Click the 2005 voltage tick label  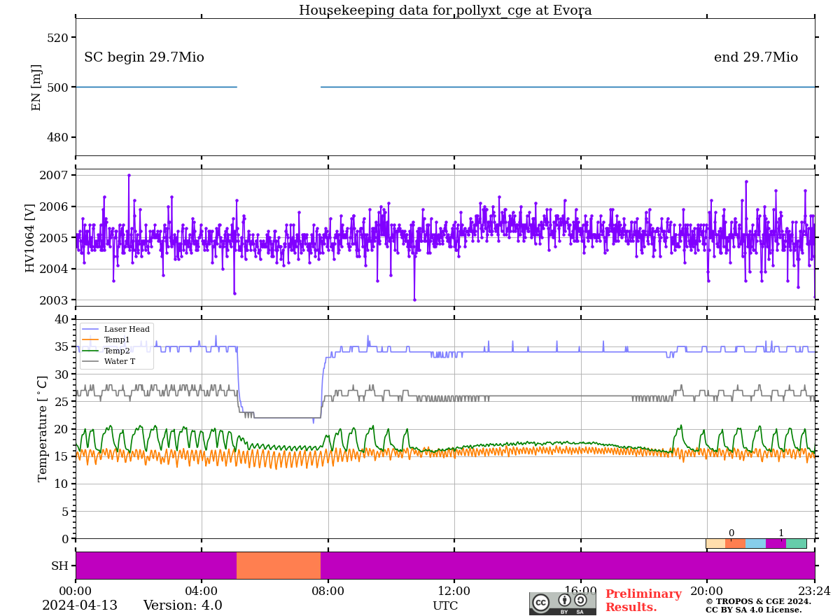tap(55, 238)
